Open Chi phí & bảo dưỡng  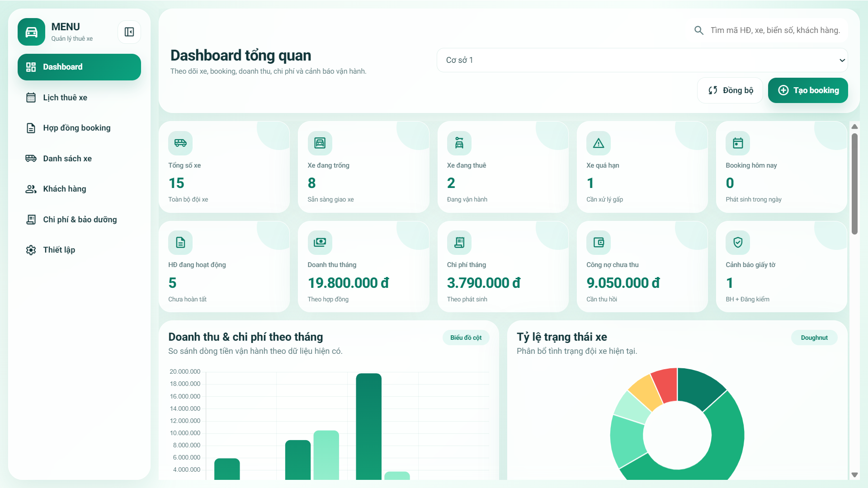coord(80,219)
